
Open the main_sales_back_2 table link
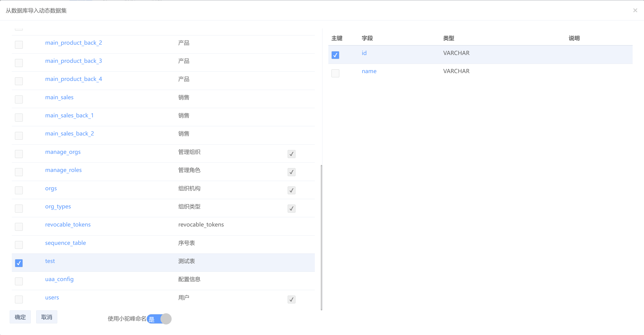69,134
